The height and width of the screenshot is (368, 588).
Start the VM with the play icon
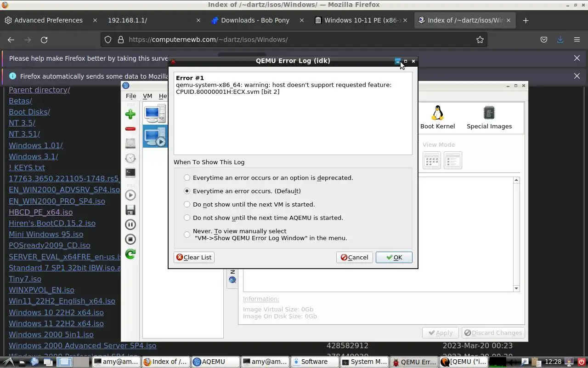pyautogui.click(x=130, y=195)
